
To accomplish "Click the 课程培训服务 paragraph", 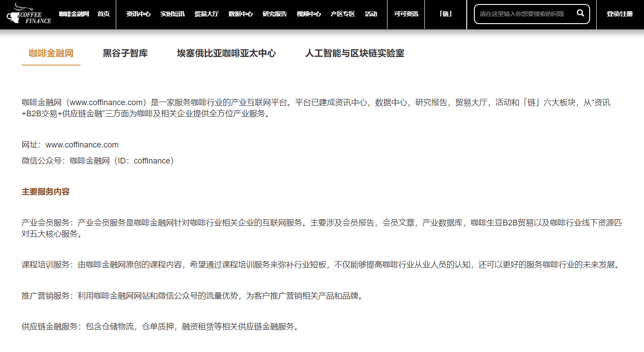I will (x=322, y=265).
